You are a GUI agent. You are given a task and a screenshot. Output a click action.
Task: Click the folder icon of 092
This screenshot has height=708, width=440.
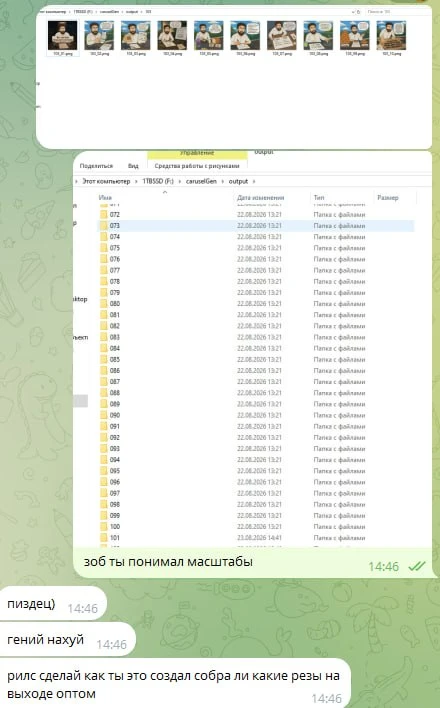point(103,437)
